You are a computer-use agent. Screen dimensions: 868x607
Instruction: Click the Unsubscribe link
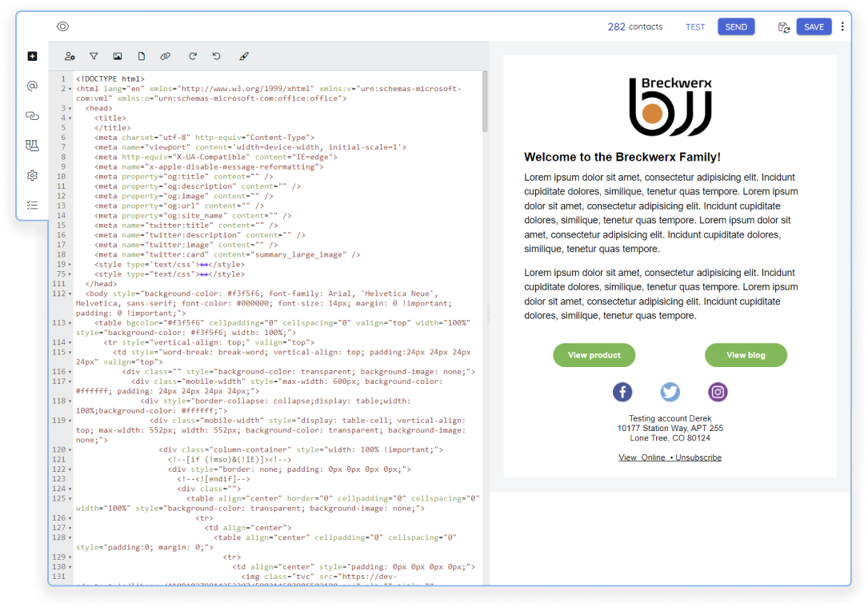(698, 457)
